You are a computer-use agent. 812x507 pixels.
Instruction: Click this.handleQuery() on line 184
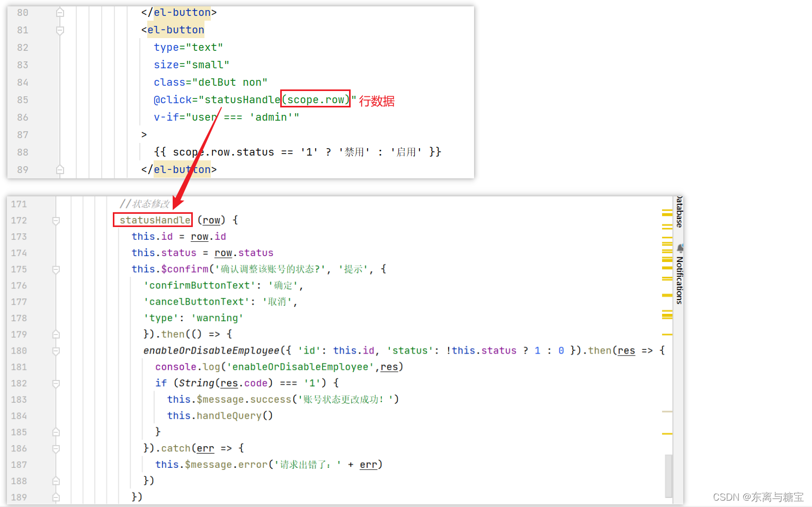point(220,416)
